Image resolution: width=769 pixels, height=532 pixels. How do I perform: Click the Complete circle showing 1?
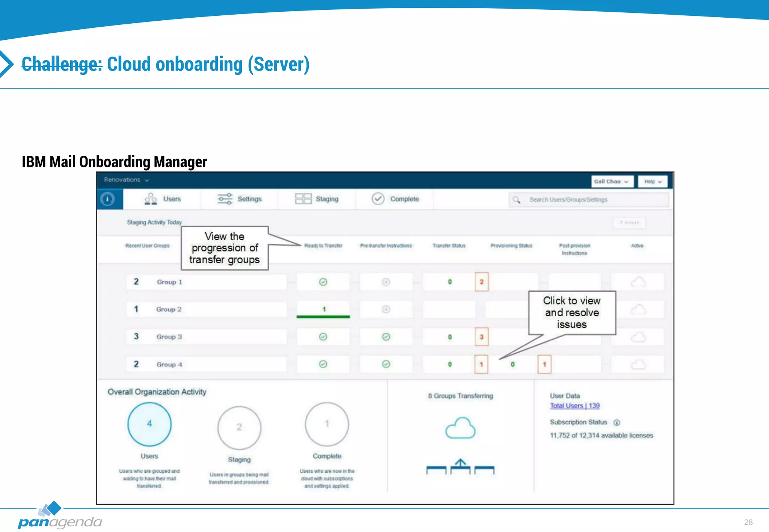[327, 424]
